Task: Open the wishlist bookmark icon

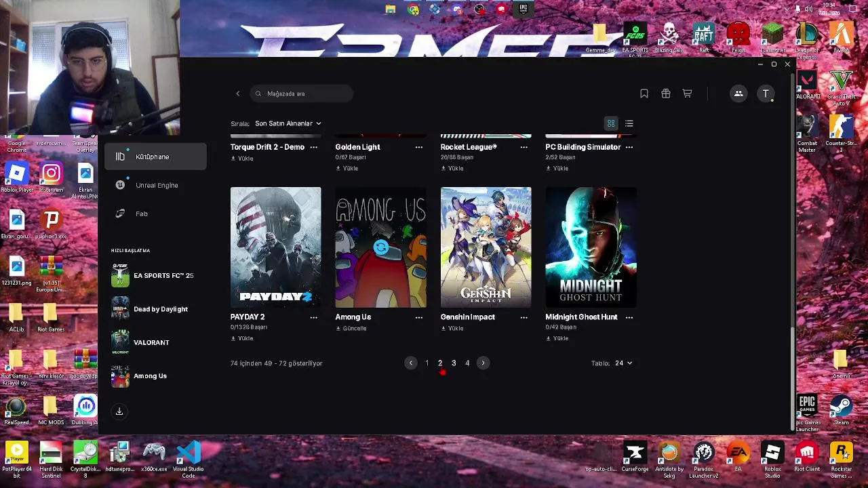Action: point(644,94)
